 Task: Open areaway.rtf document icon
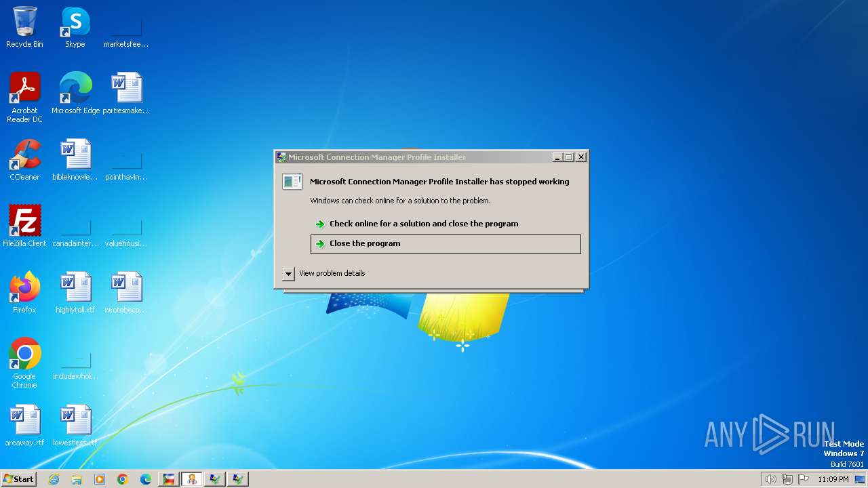(x=24, y=425)
